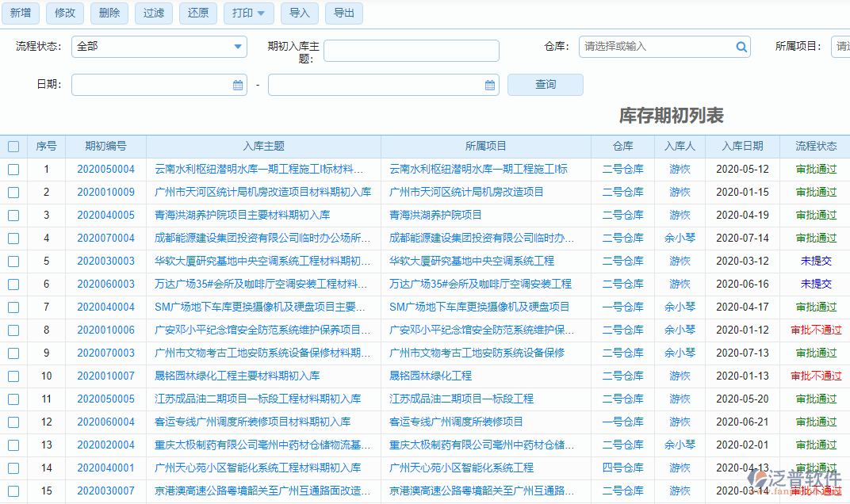
Task: Click the 删除 toolbar button
Action: pyautogui.click(x=109, y=13)
